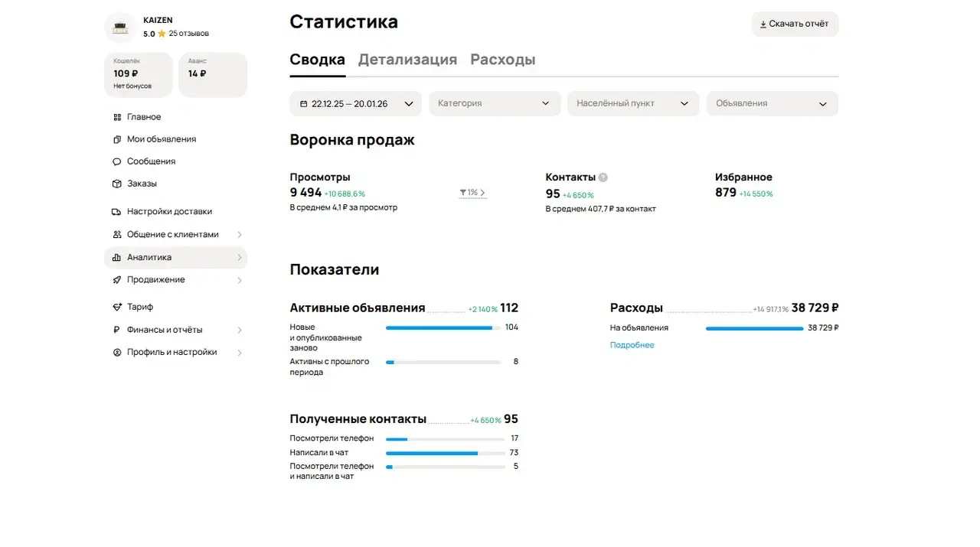Screen dimensions: 980x547
Task: Click the На объявления expenses bar
Action: 755,328
